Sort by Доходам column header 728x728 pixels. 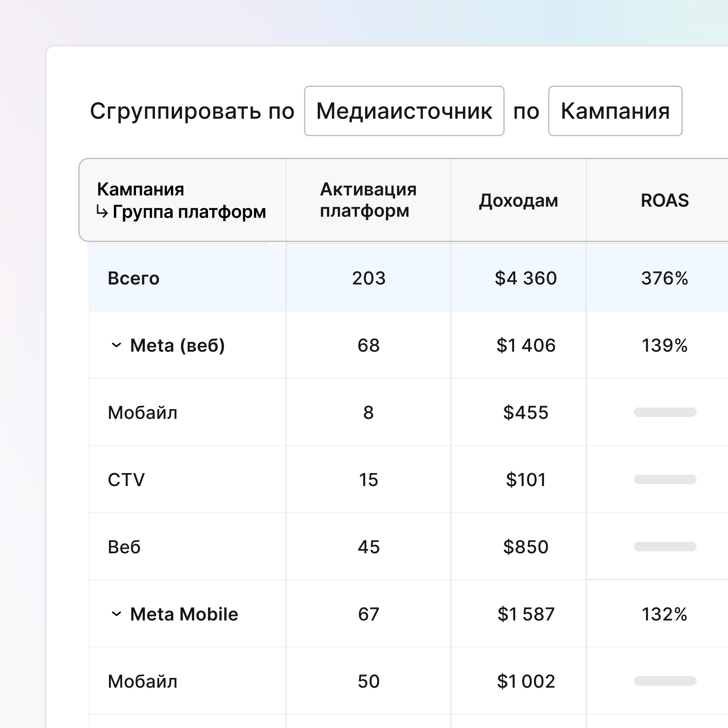click(518, 200)
